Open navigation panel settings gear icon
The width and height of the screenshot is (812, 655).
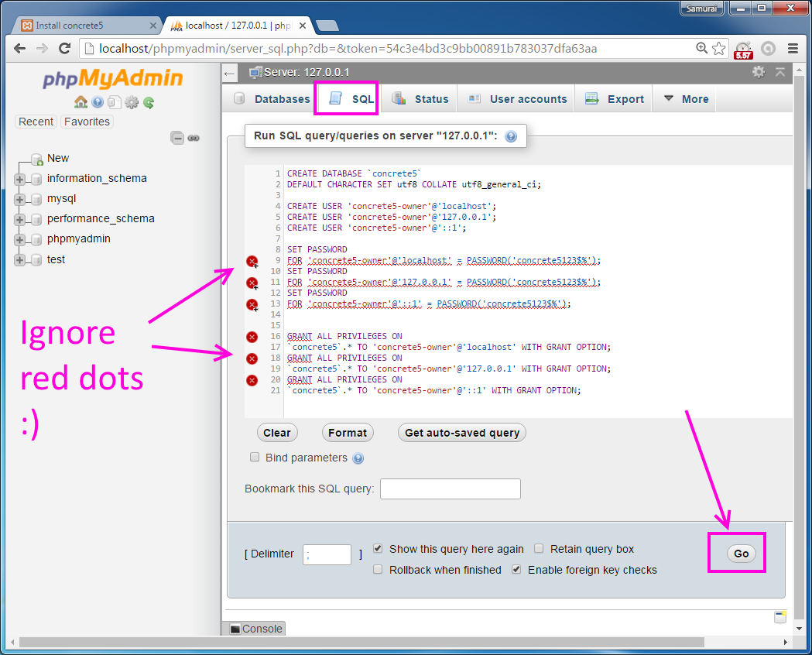point(132,102)
